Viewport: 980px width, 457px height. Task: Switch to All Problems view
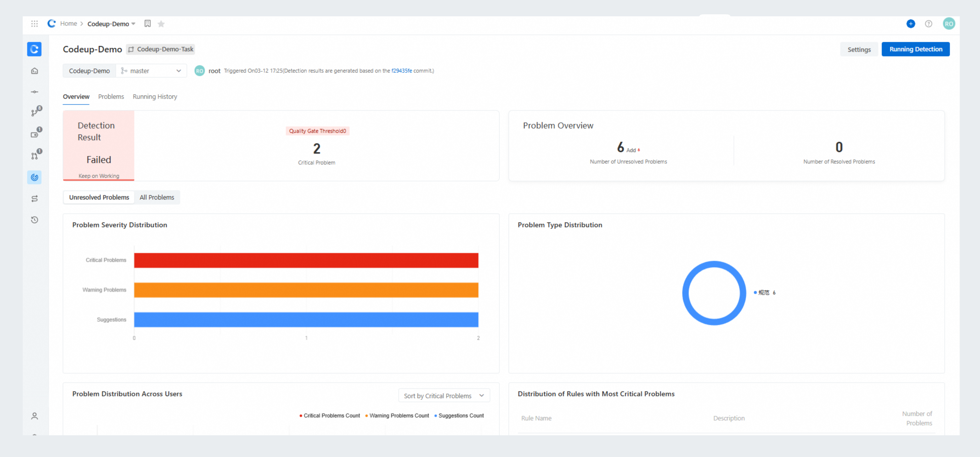click(x=157, y=197)
